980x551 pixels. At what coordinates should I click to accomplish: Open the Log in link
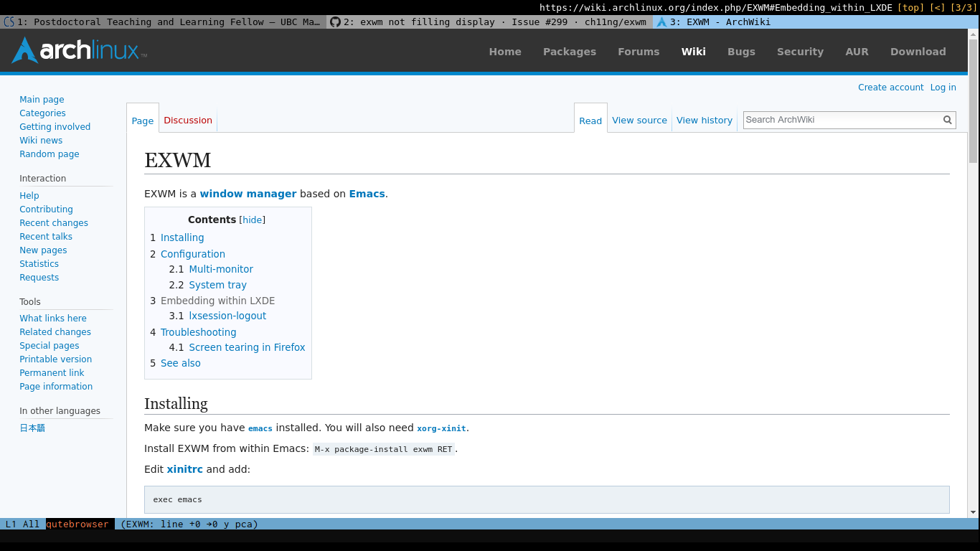click(943, 87)
